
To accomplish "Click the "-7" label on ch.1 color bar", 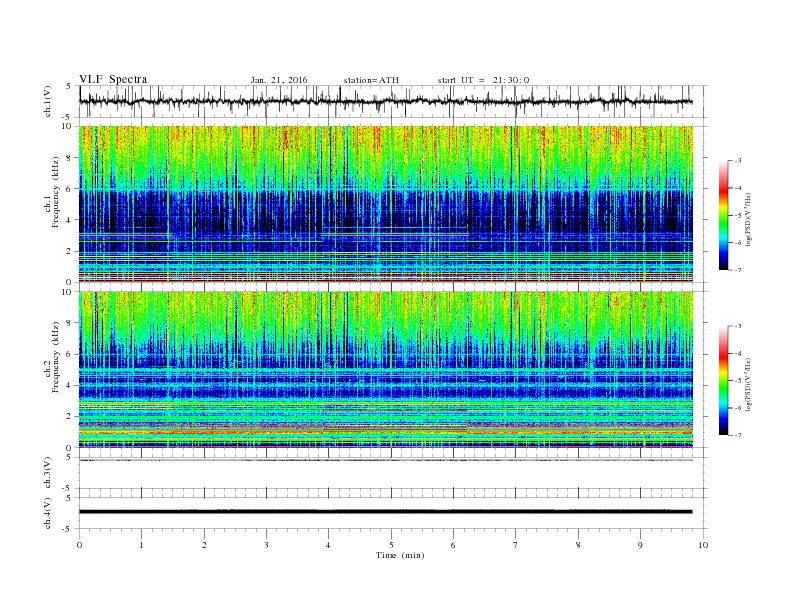I will click(x=738, y=270).
